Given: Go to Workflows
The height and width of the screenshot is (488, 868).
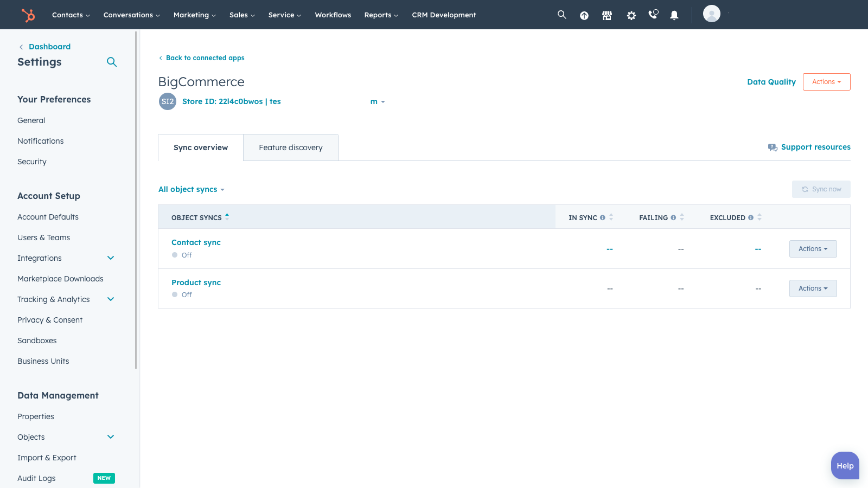Looking at the screenshot, I should [333, 15].
